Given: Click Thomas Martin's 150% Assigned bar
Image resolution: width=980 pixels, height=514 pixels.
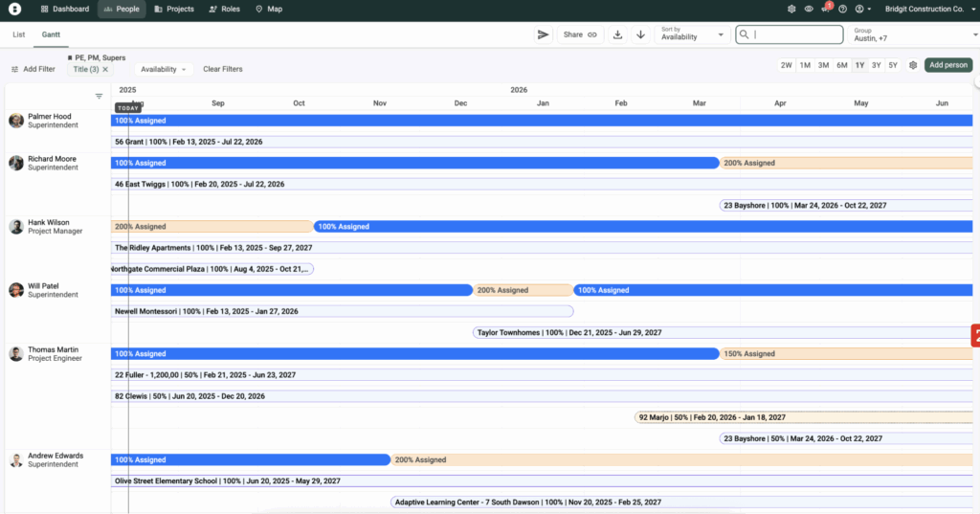Looking at the screenshot, I should coord(846,354).
